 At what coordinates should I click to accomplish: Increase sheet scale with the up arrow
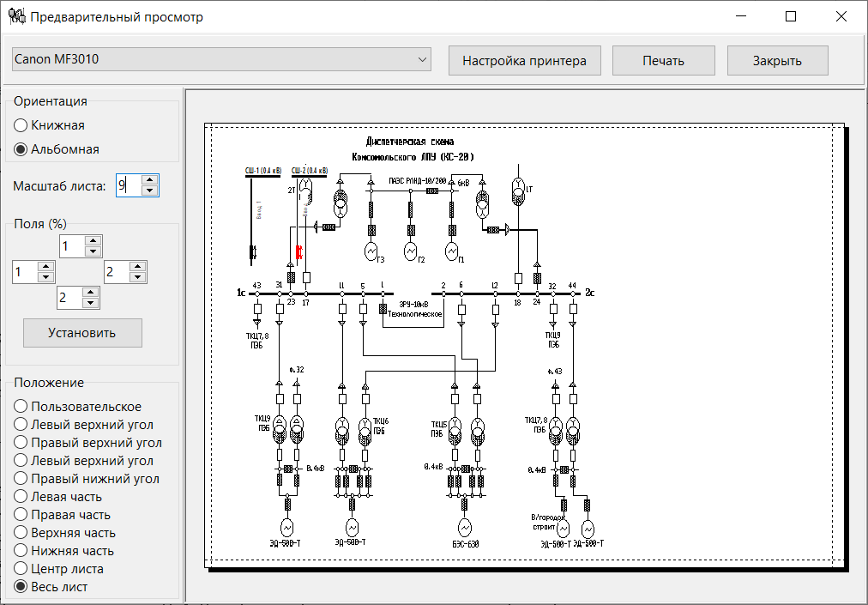coord(149,180)
